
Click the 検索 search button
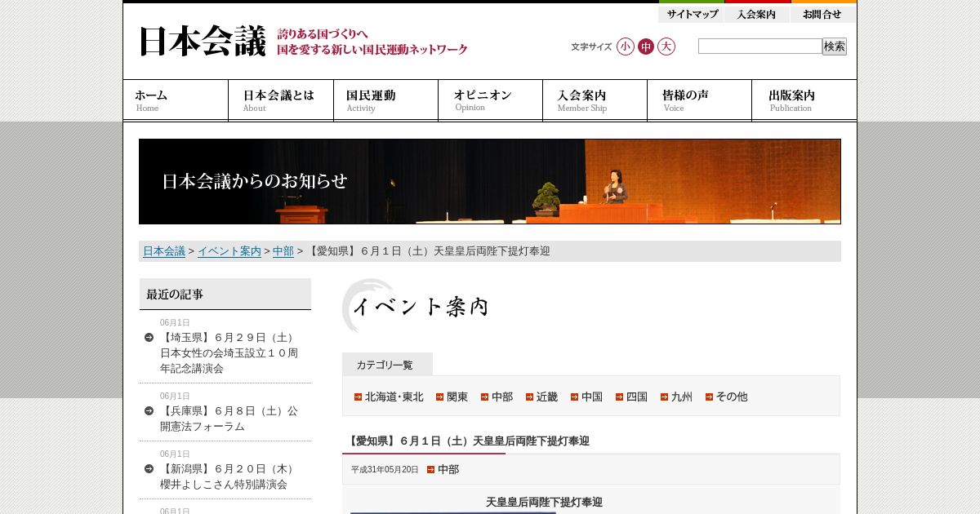pos(835,47)
